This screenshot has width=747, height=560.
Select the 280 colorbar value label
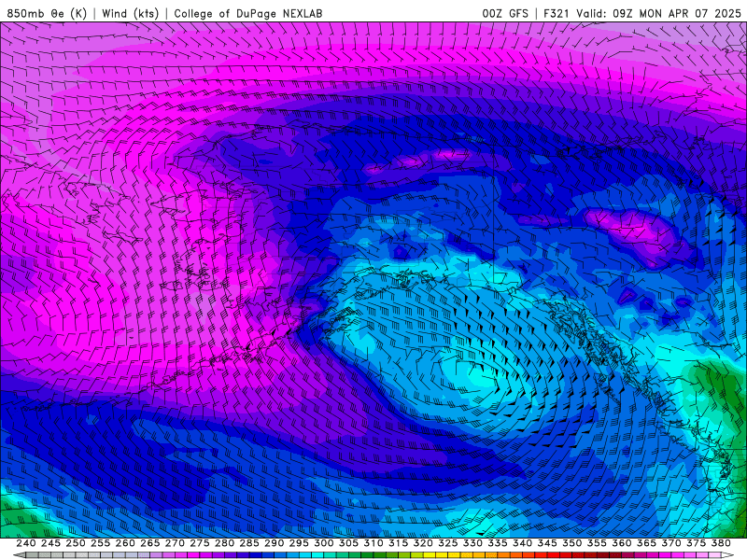coord(224,543)
